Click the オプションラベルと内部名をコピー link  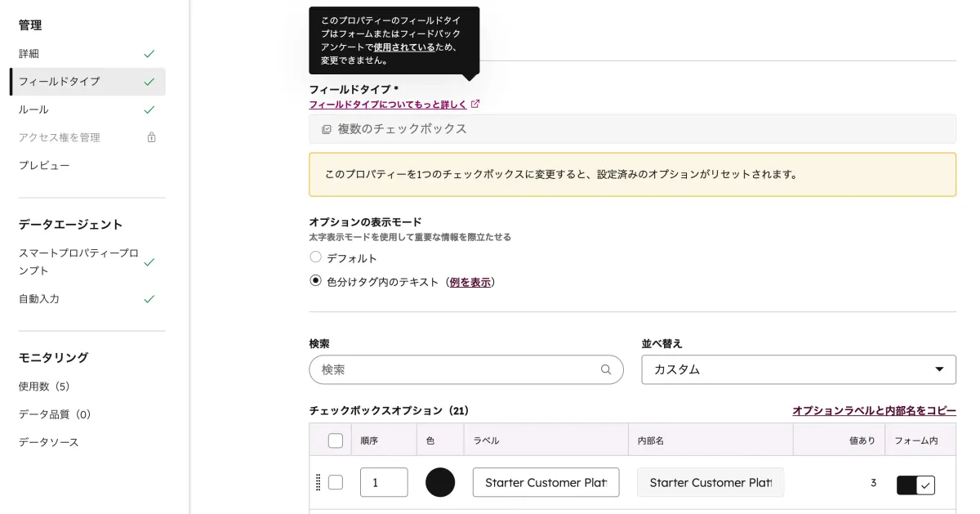pyautogui.click(x=874, y=410)
